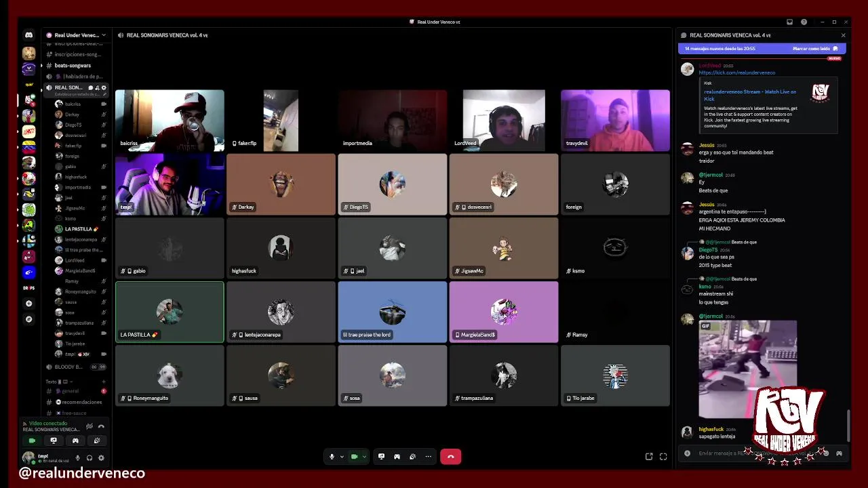
Task: Select the LA PASTILLA participant tile
Action: 170,312
